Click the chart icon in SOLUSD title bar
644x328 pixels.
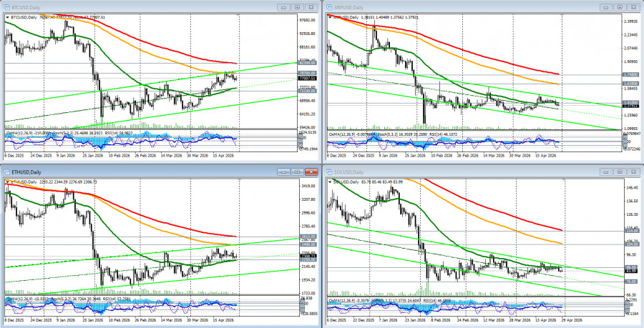point(330,172)
